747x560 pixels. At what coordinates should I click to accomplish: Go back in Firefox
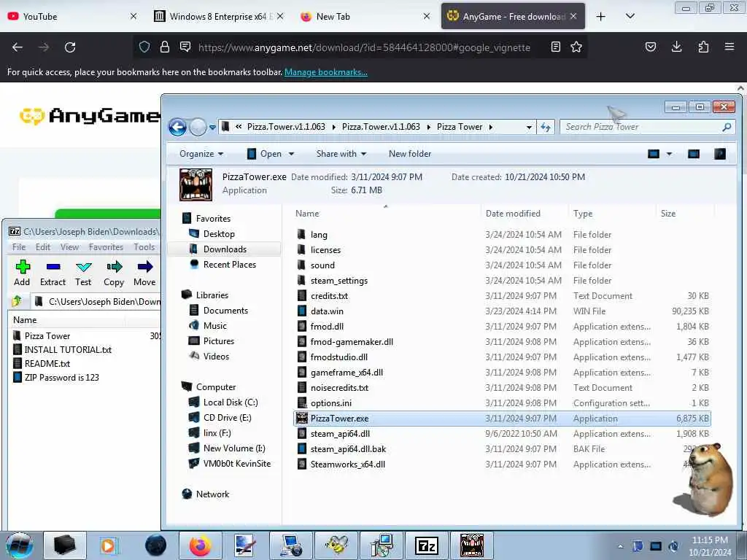click(x=18, y=47)
